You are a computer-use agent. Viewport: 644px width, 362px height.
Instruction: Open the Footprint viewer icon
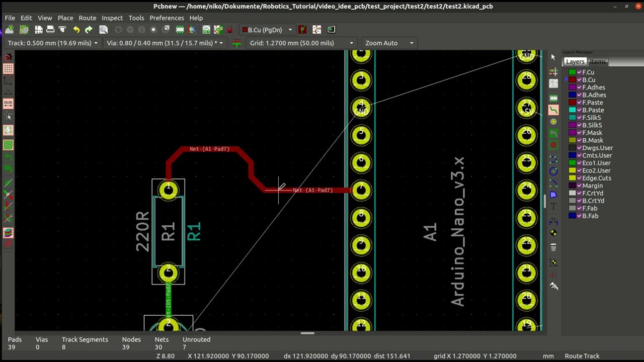(192, 30)
